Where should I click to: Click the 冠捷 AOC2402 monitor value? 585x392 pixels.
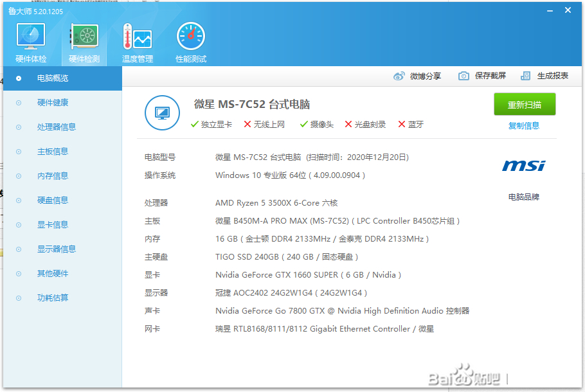(x=291, y=293)
